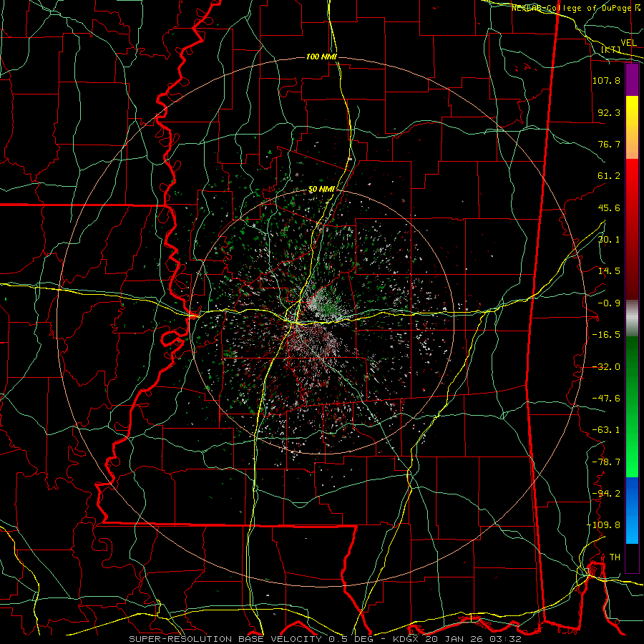Pick the gray near-zero segment of color bar
This screenshot has width=644, height=644.
pos(632,318)
